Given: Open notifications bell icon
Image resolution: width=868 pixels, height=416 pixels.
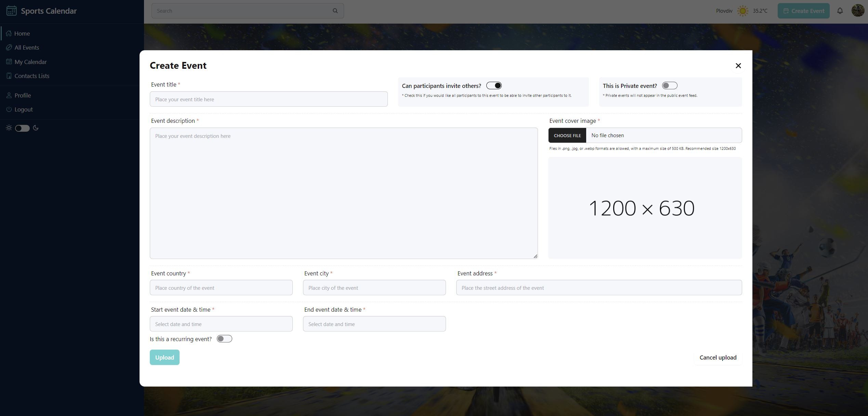Looking at the screenshot, I should pyautogui.click(x=840, y=11).
